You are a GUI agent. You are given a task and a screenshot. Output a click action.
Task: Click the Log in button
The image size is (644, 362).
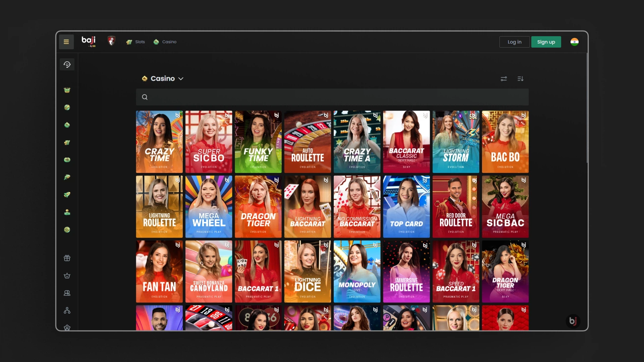[x=515, y=42]
